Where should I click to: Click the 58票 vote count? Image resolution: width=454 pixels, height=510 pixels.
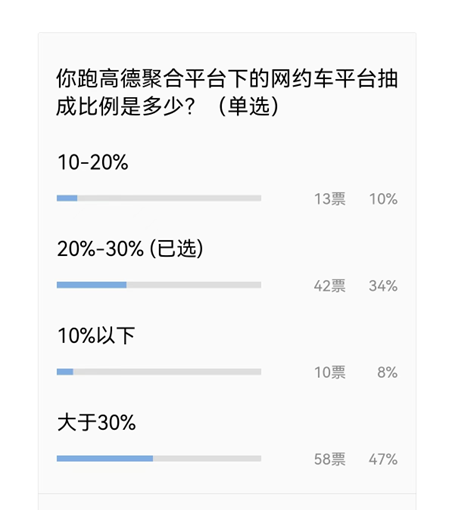coord(330,459)
